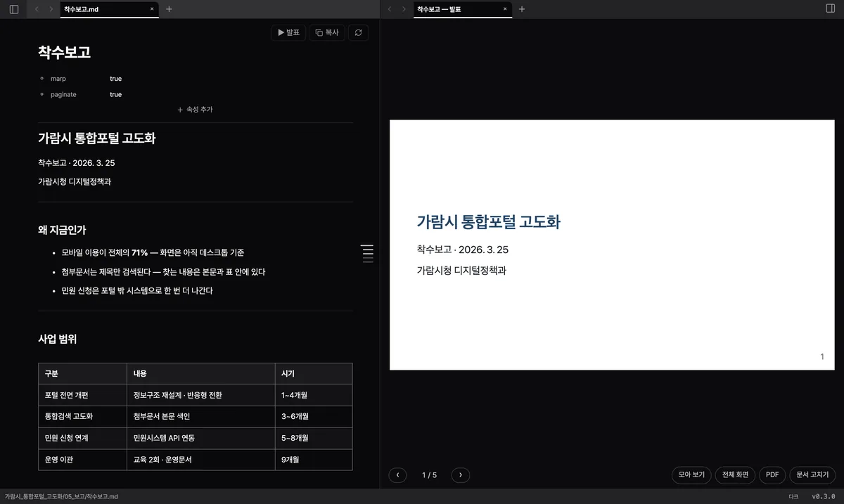Open new tab in right pane
This screenshot has height=504, width=844.
pos(522,9)
